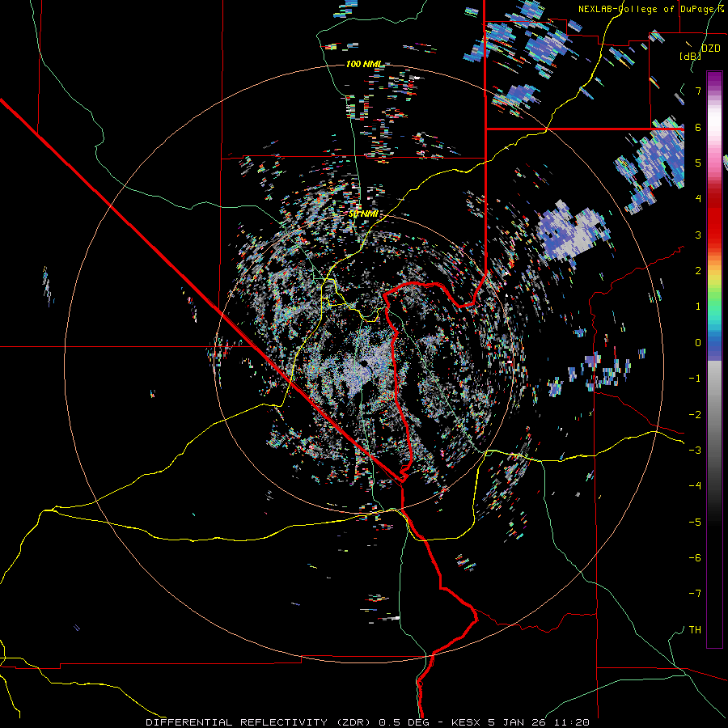The width and height of the screenshot is (728, 728).
Task: Click the "-6" tick label on the color scale
Action: 695,557
